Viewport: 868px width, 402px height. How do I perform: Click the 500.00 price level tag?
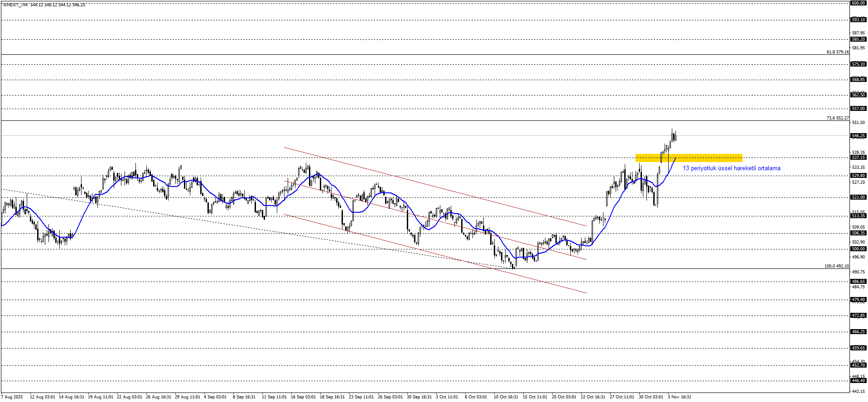click(x=858, y=249)
